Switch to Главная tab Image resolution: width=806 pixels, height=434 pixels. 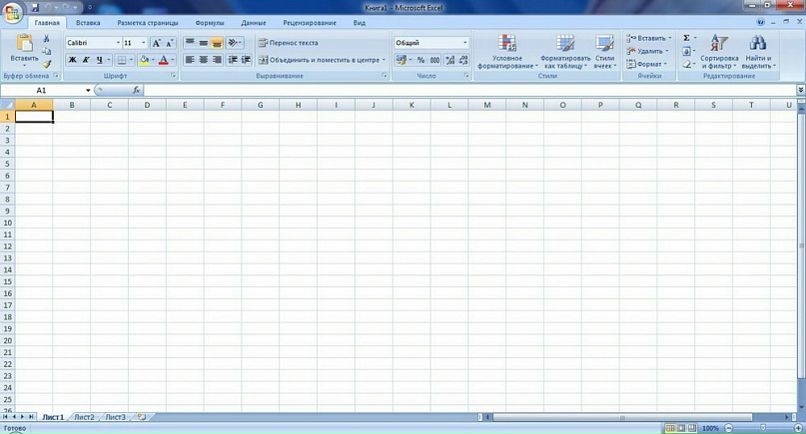tap(47, 23)
